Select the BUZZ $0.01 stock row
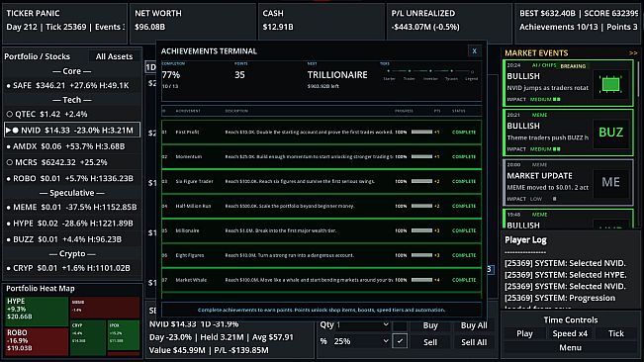This screenshot has height=362, width=644. click(72, 239)
